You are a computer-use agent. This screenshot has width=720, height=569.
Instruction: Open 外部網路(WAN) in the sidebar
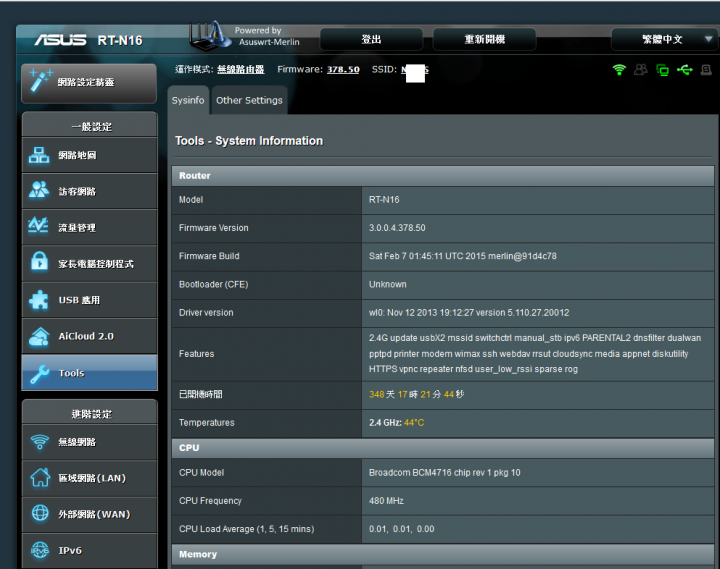coord(90,514)
